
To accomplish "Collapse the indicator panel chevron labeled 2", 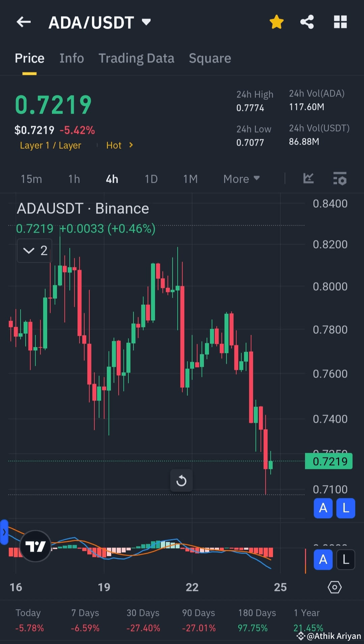I will (34, 251).
